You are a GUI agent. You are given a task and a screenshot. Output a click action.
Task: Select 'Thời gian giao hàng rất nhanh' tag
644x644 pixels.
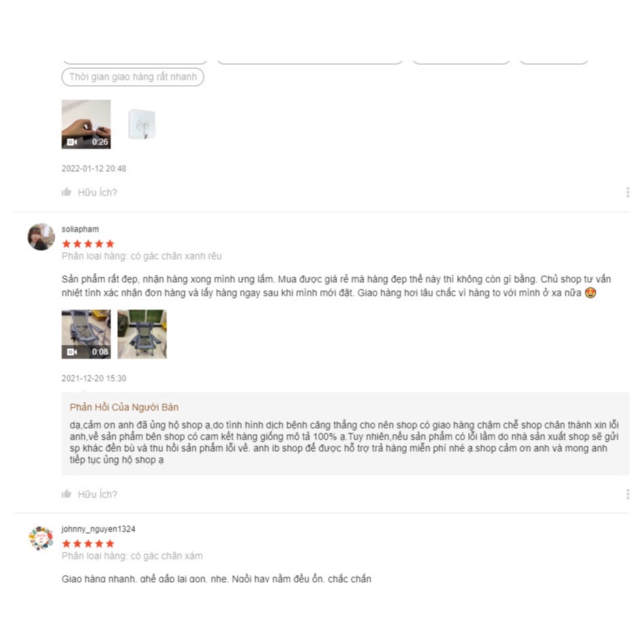[133, 77]
